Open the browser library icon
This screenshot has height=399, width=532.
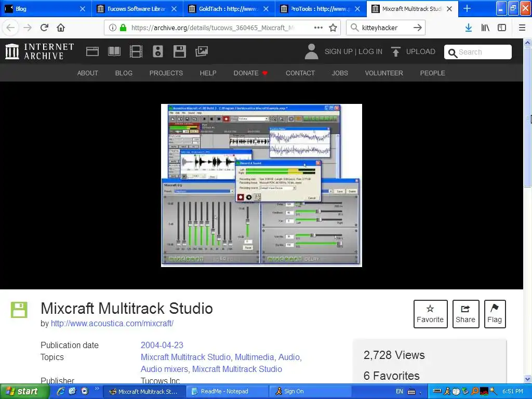[x=485, y=28]
